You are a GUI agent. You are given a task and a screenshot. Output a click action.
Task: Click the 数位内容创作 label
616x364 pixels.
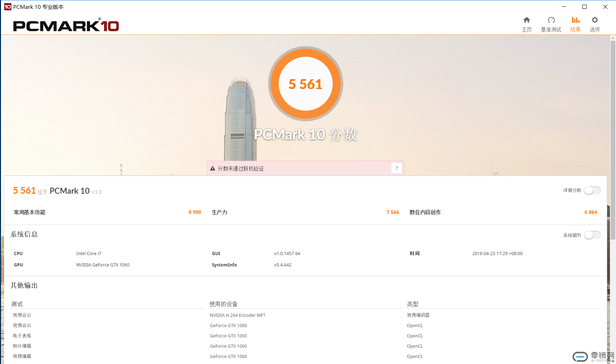tap(425, 212)
